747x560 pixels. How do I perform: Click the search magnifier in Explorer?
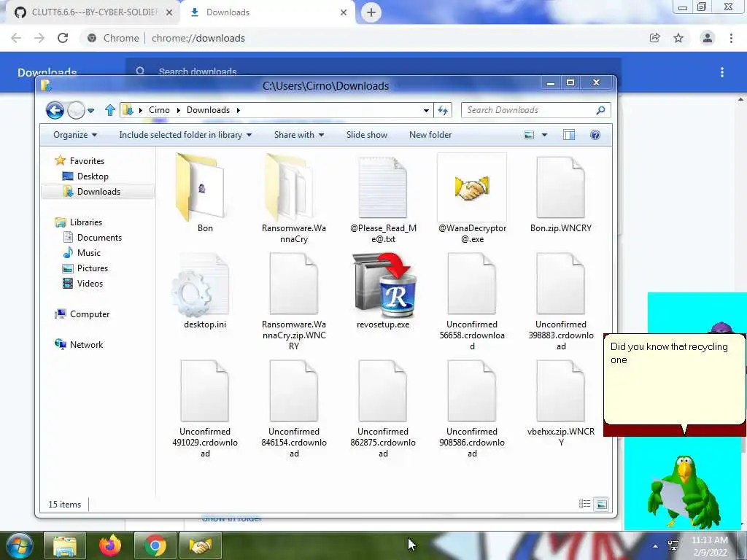point(600,110)
